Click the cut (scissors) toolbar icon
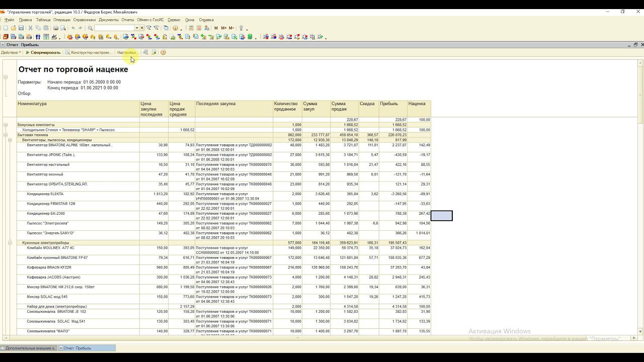This screenshot has height=362, width=644. pyautogui.click(x=30, y=28)
